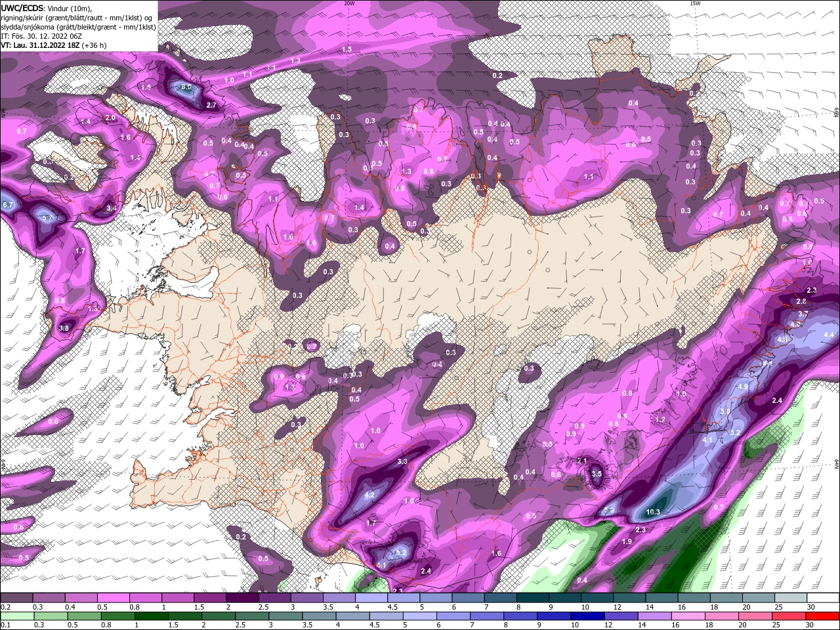The image size is (840, 630).
Task: Click the 8.6 precipitation value on the map
Action: [x=186, y=87]
